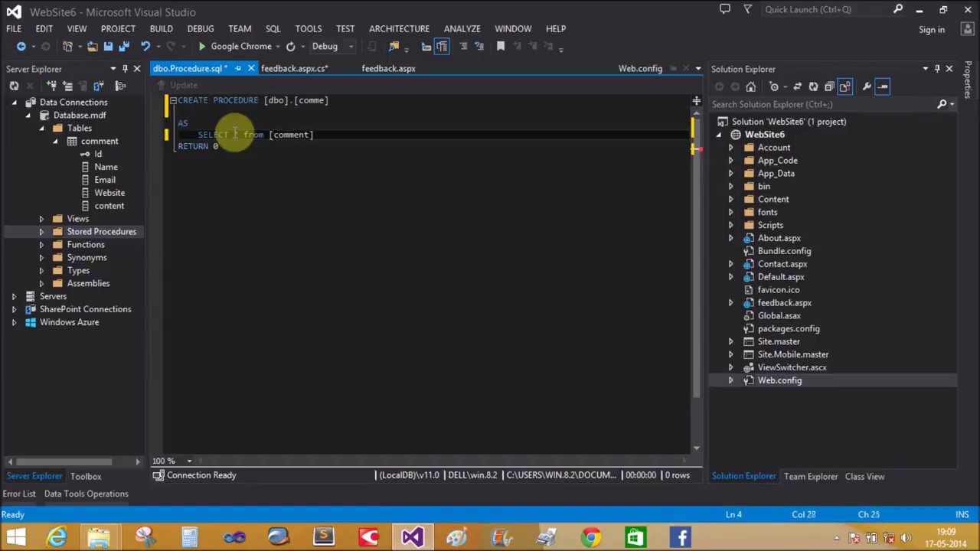
Task: Open the Toolbox panel tab
Action: [86, 476]
